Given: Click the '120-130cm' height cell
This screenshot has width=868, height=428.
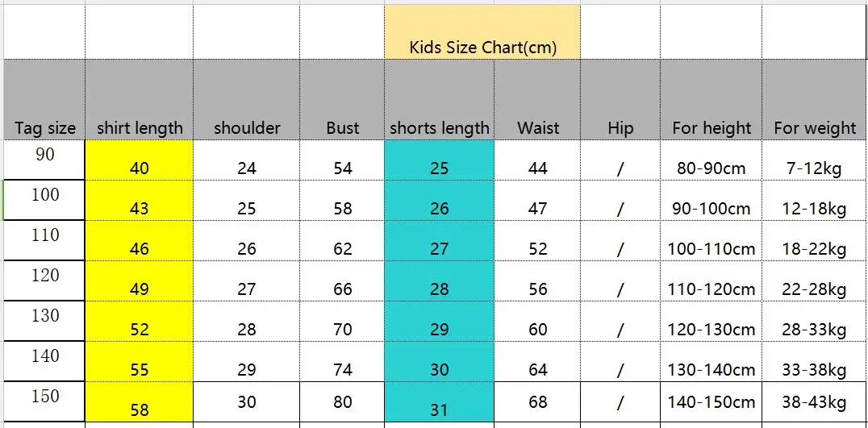Looking at the screenshot, I should [x=711, y=322].
